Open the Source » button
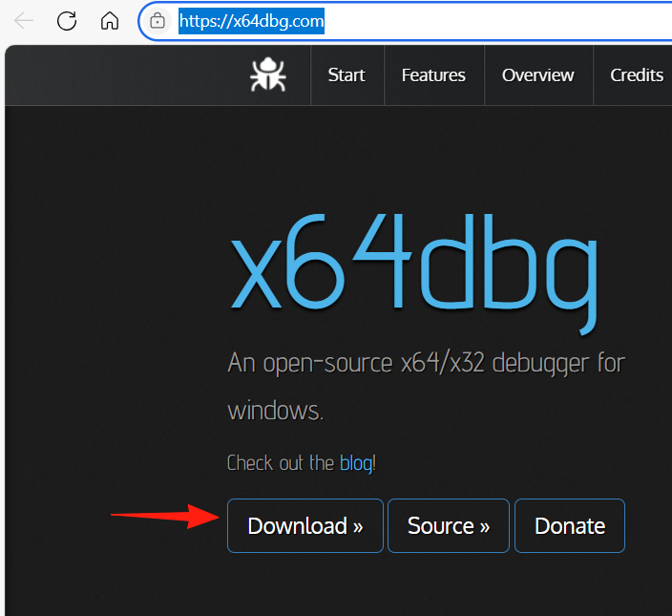Screen dimensions: 672x616 tap(449, 526)
